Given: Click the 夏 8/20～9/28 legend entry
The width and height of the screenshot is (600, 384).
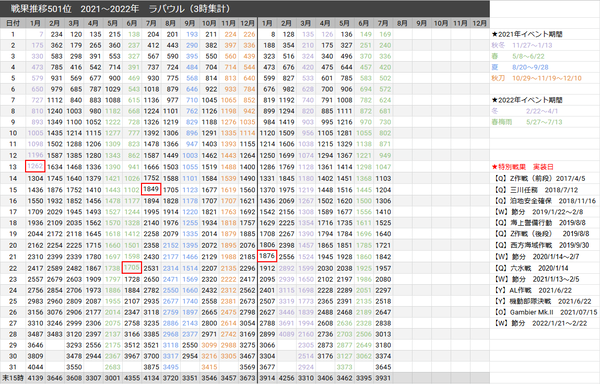Looking at the screenshot, I should coord(520,67).
